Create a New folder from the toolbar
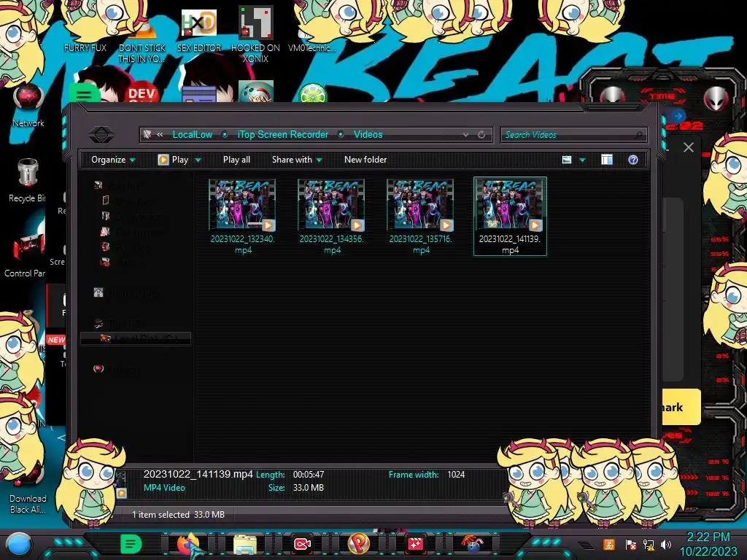747x560 pixels. point(365,160)
